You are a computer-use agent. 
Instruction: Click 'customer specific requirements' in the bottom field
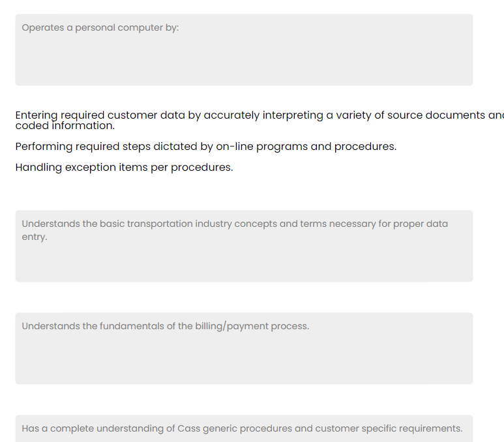[389, 428]
